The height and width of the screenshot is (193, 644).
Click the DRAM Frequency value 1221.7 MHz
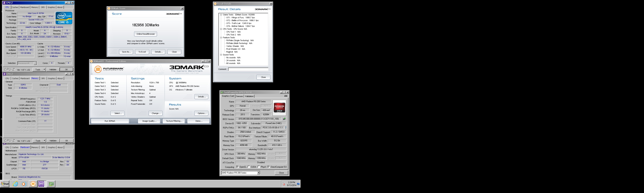[x=45, y=99]
